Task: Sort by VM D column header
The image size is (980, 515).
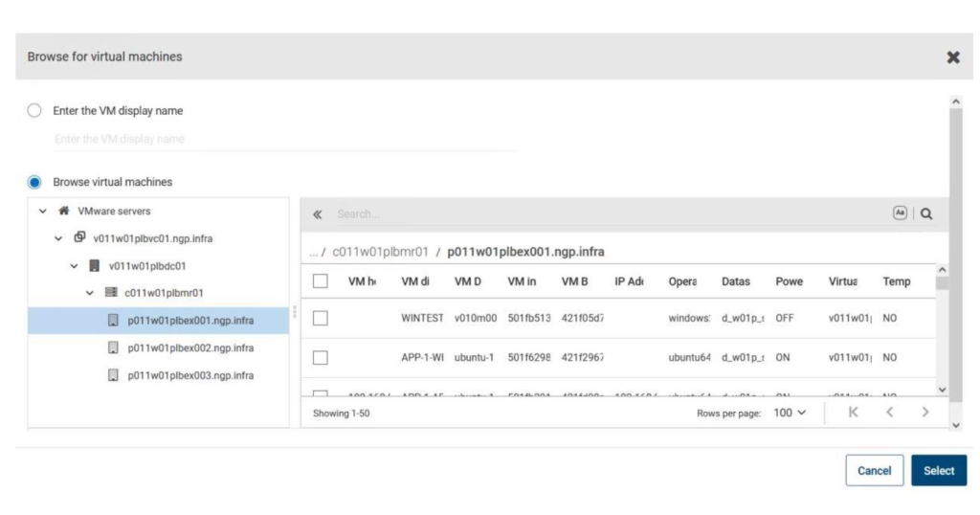Action: pos(467,281)
